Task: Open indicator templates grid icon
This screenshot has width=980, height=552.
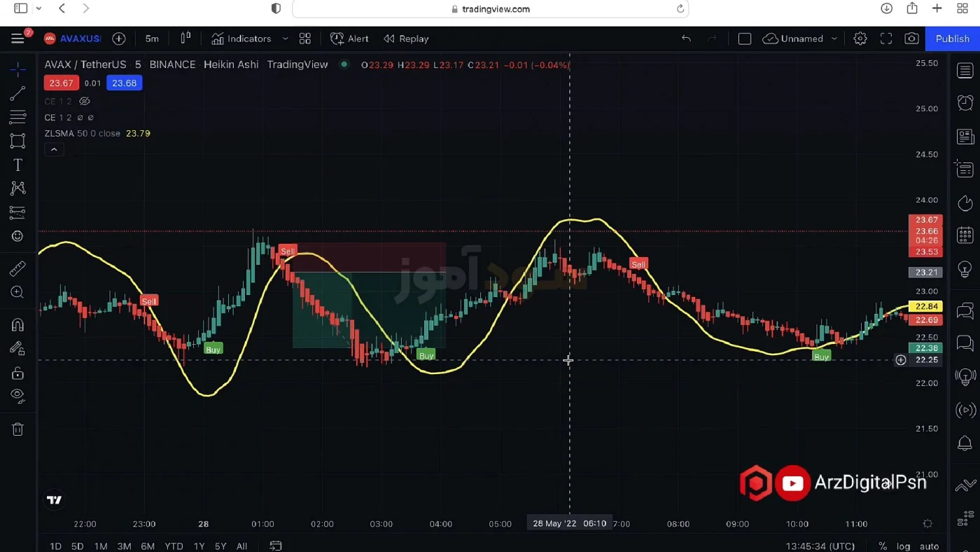Action: (x=305, y=39)
